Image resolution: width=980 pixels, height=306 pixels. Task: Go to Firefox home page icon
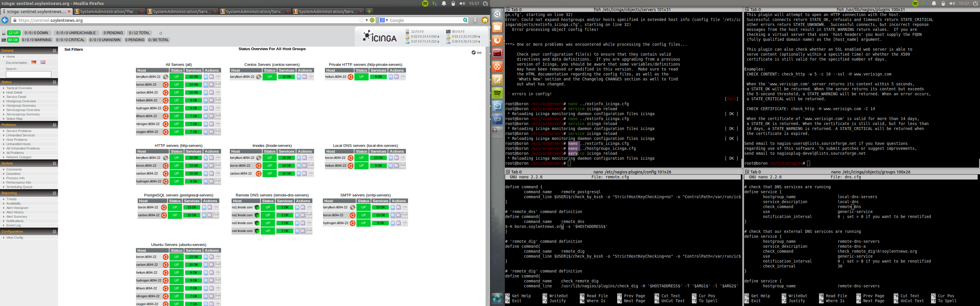[485, 20]
